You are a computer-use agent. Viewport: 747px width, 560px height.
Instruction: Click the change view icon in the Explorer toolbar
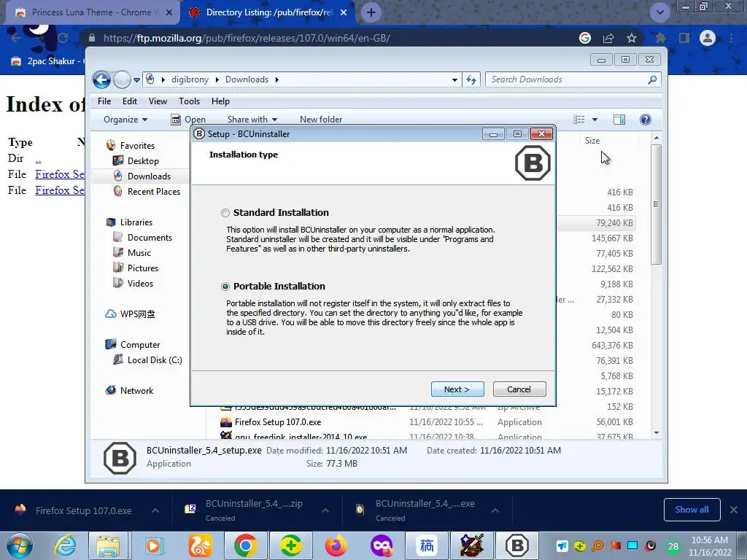tap(578, 120)
